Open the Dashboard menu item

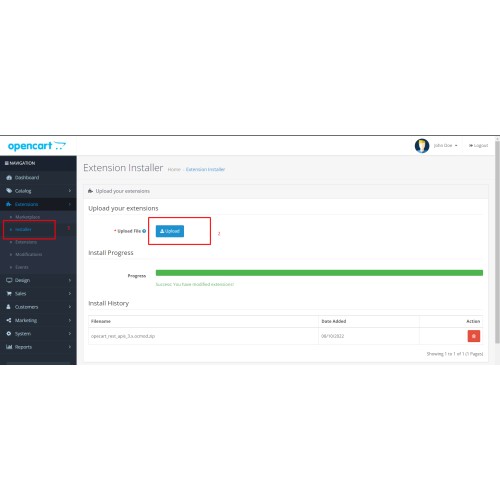tap(38, 177)
